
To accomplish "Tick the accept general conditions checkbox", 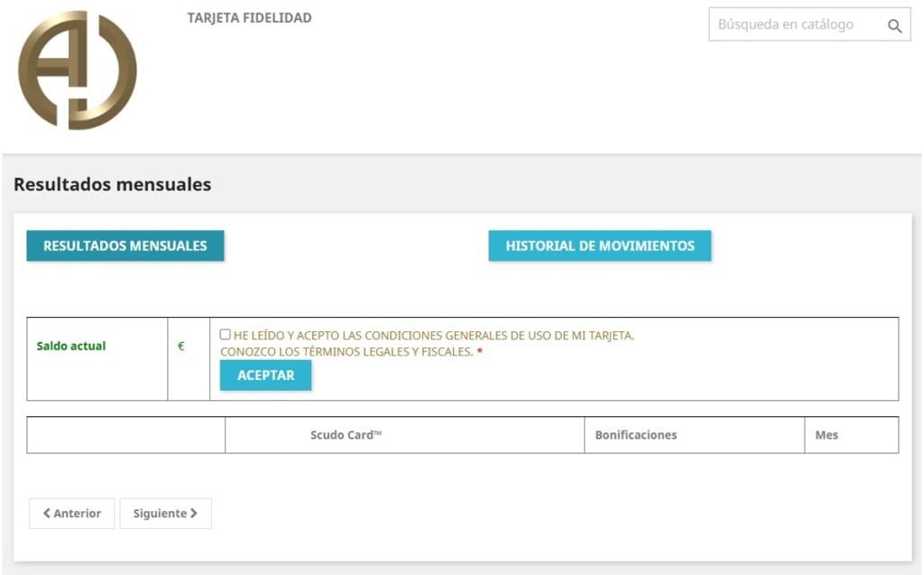I will [226, 335].
